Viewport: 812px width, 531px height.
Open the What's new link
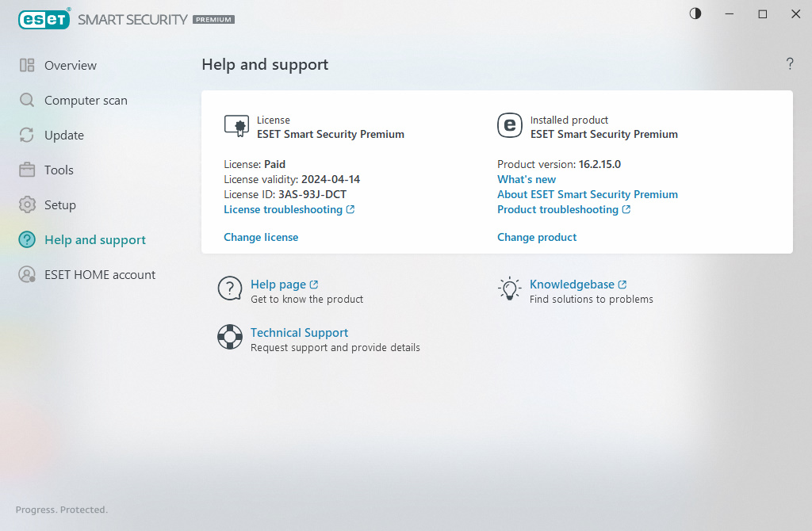[x=527, y=180]
